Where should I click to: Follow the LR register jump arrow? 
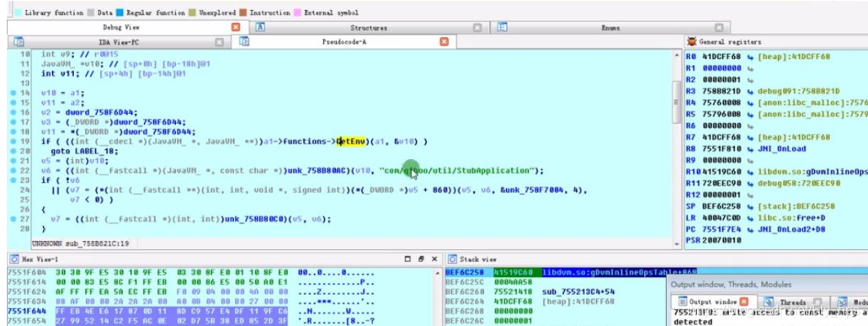pos(750,218)
